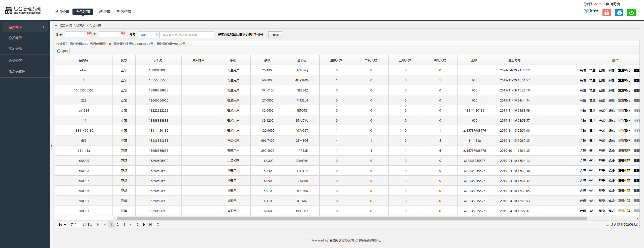Open 激活码管理 in the sidebar
The width and height of the screenshot is (644, 248).
pyautogui.click(x=17, y=72)
